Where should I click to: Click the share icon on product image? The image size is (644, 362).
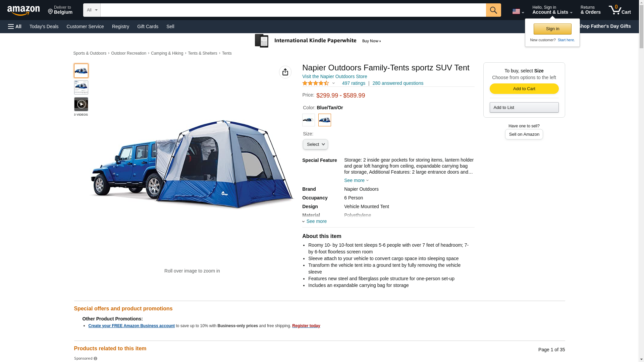[285, 72]
